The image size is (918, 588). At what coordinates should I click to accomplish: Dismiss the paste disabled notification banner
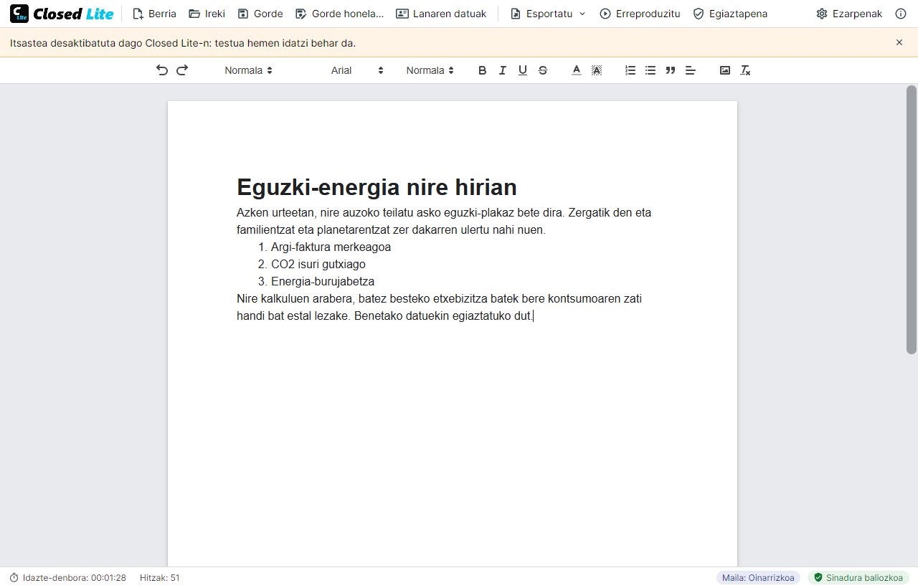coord(899,42)
